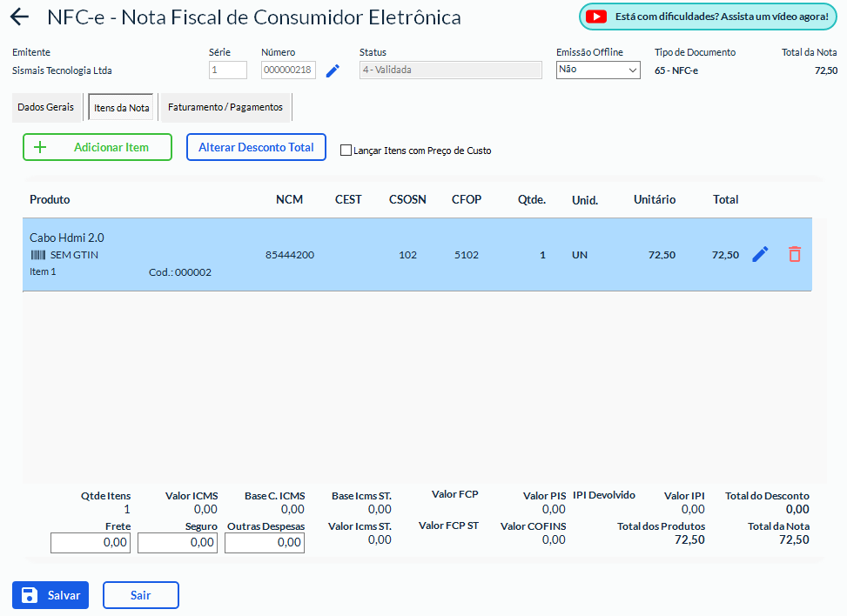Open the Faturamento / Pagamentos tab
This screenshot has width=847, height=616.
coord(225,107)
